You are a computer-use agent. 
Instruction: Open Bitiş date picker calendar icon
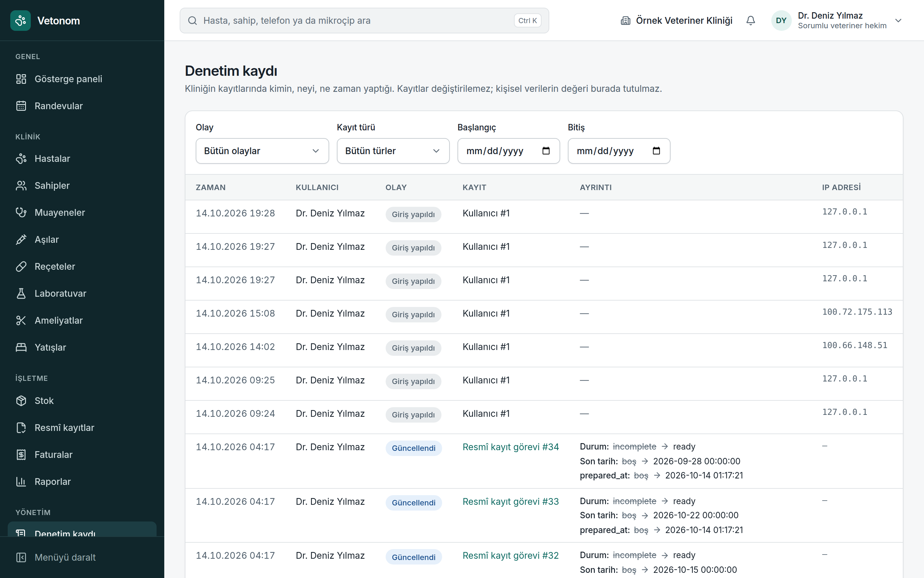656,151
